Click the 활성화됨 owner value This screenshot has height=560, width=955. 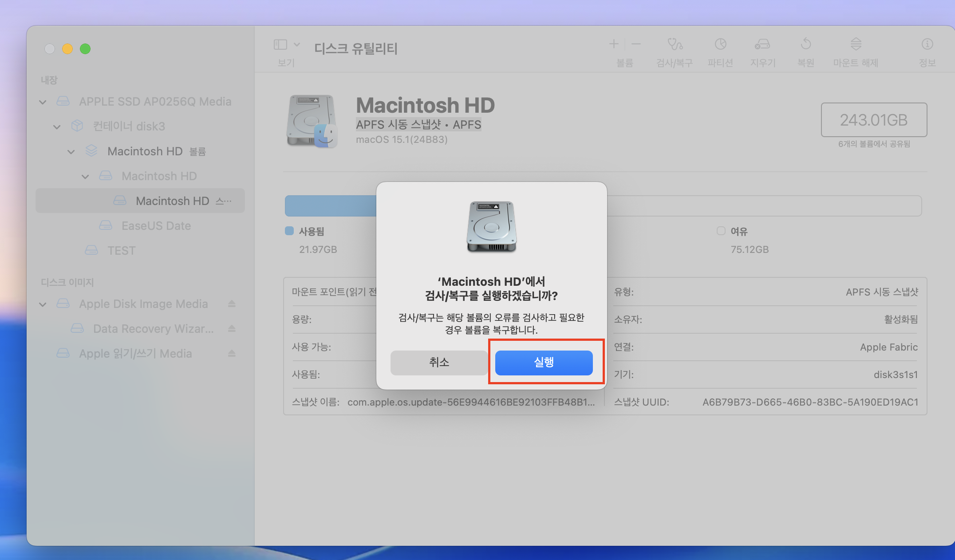point(901,319)
